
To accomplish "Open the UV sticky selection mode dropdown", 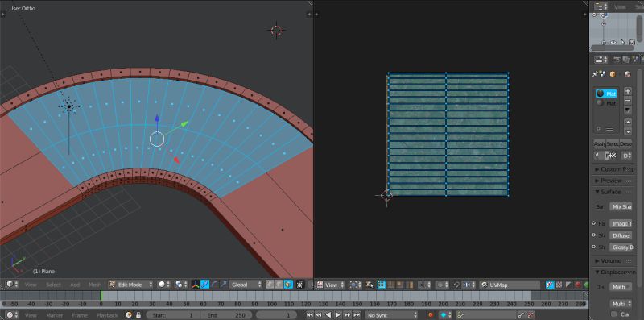I will click(424, 285).
